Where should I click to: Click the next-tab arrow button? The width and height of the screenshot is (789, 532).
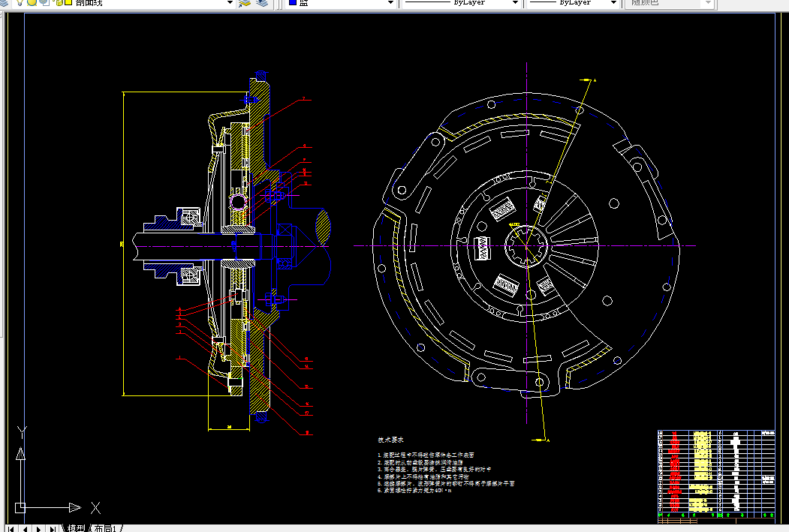click(x=38, y=528)
